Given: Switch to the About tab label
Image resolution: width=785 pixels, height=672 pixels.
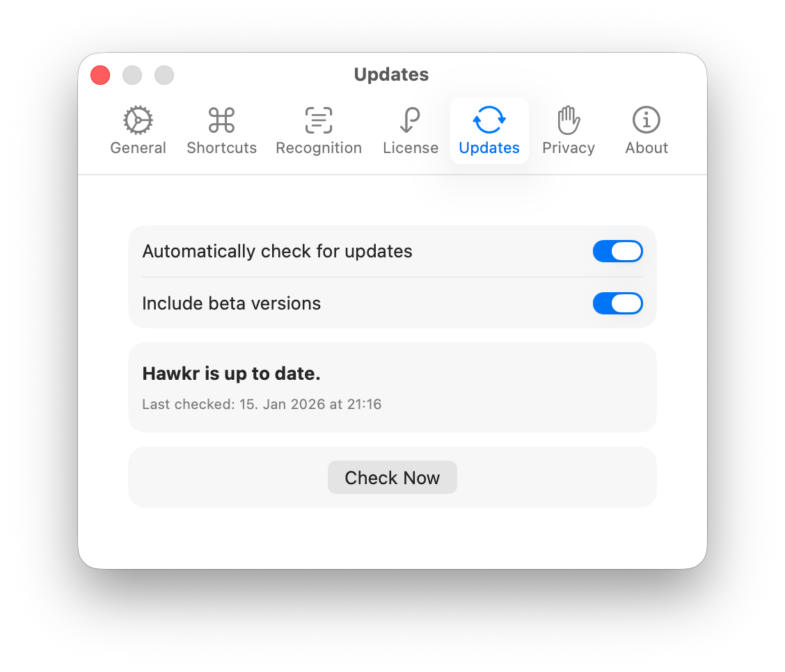Looking at the screenshot, I should tap(647, 148).
